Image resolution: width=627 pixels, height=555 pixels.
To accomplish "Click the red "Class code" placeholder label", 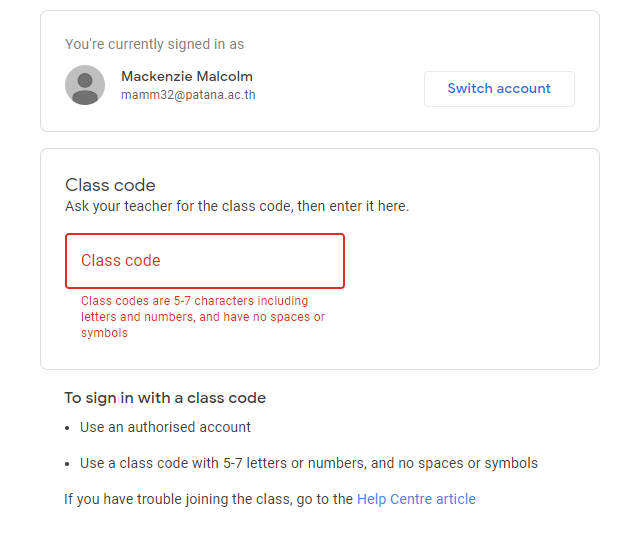I will click(120, 260).
